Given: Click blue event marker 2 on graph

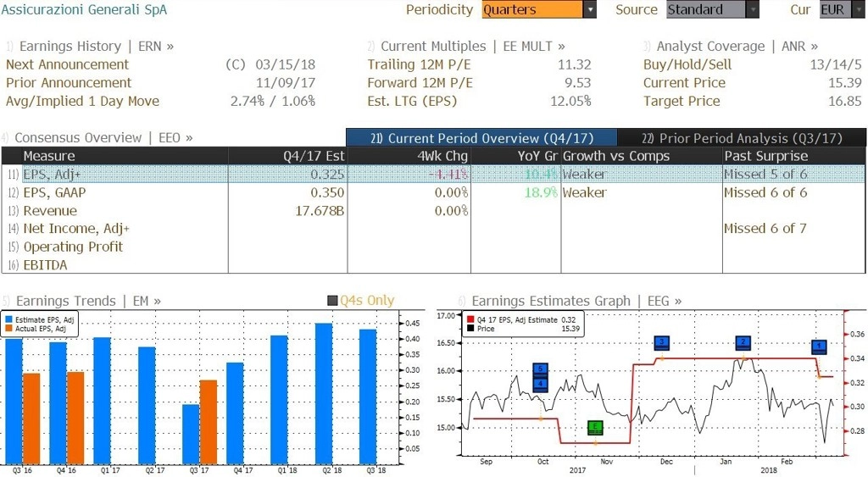Looking at the screenshot, I should point(743,343).
